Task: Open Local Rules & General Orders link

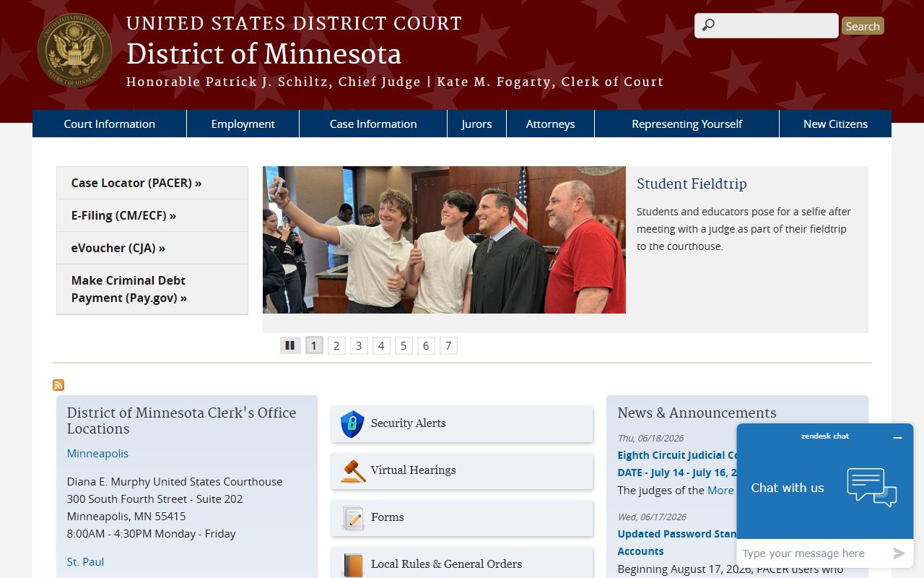Action: click(446, 564)
